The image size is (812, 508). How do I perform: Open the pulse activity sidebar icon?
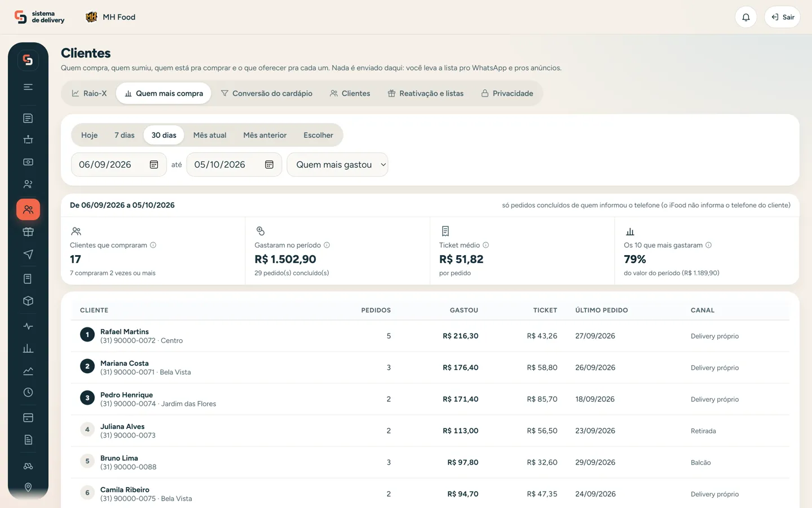click(x=28, y=326)
